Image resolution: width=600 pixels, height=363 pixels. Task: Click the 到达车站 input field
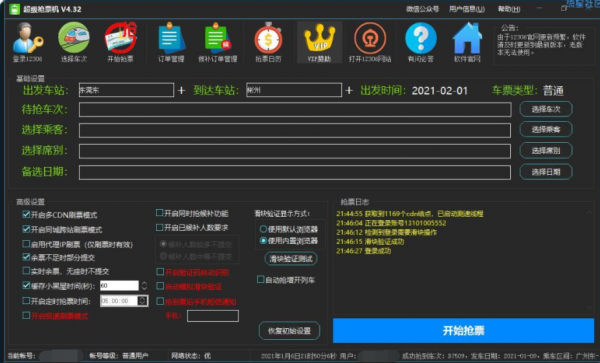coord(294,90)
